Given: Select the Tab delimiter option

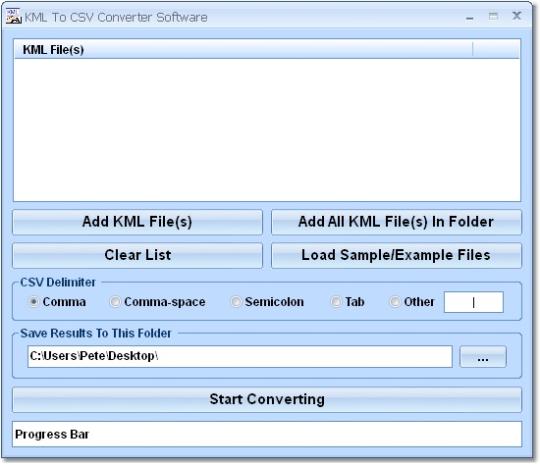Looking at the screenshot, I should (335, 302).
